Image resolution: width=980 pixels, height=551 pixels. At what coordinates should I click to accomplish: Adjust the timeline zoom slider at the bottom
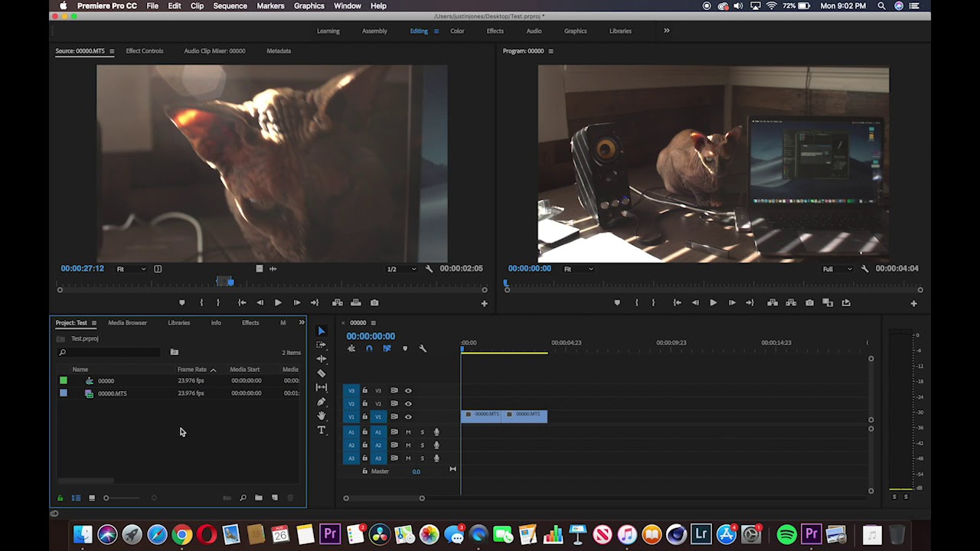pos(383,497)
